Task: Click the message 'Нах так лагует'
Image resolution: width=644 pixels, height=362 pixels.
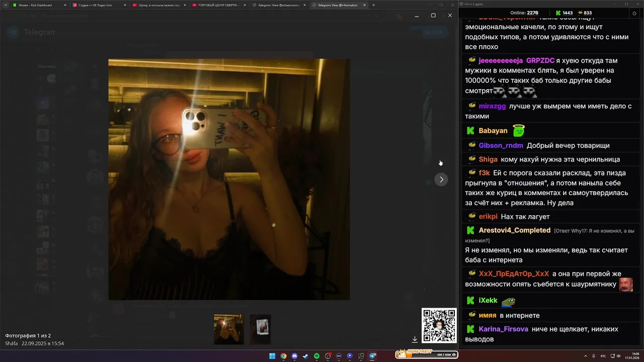Action: [x=525, y=217]
